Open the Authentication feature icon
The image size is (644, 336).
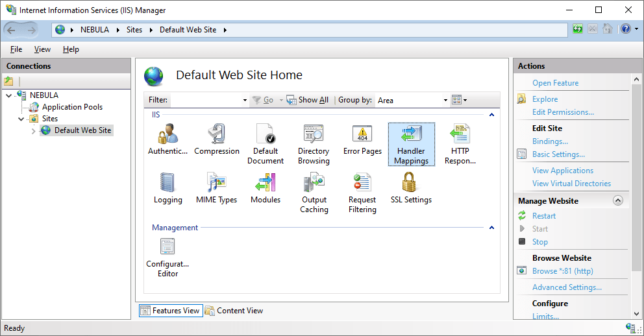click(167, 139)
